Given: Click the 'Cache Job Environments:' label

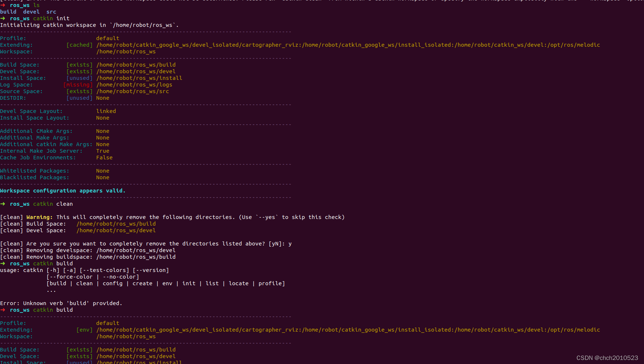Looking at the screenshot, I should (38, 158).
